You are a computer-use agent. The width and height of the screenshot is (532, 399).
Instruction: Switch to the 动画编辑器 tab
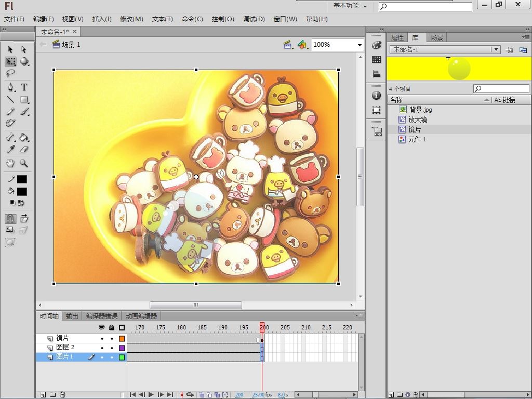[141, 316]
